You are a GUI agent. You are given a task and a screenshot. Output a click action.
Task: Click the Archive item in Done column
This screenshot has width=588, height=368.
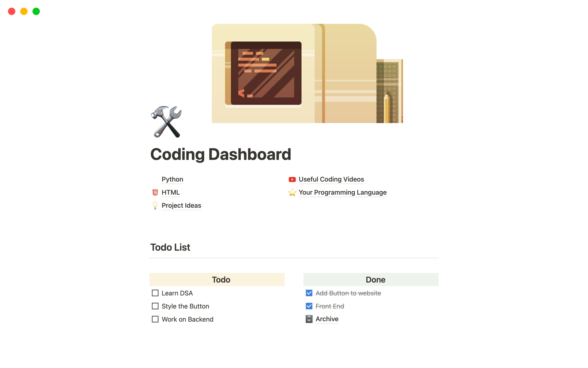pos(326,319)
